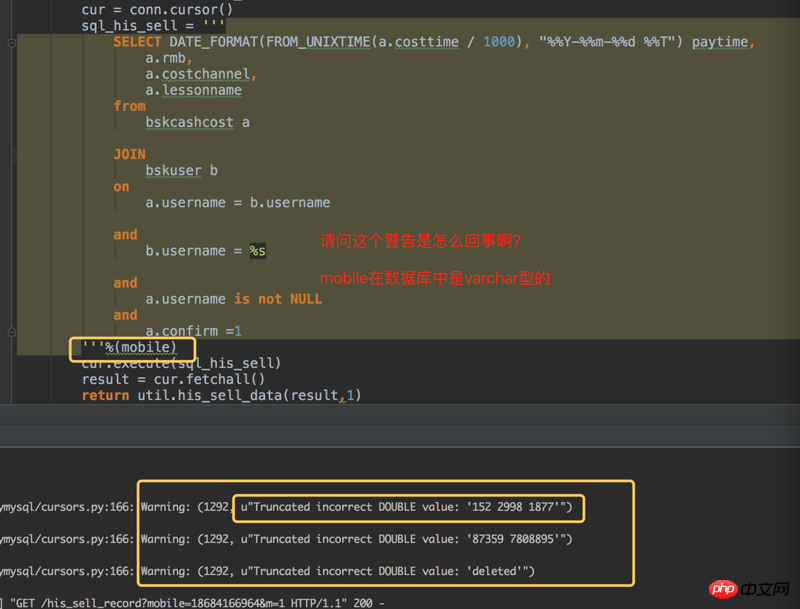Click the DATE_FORMAT function name
Viewport: 800px width, 609px height.
coord(213,42)
